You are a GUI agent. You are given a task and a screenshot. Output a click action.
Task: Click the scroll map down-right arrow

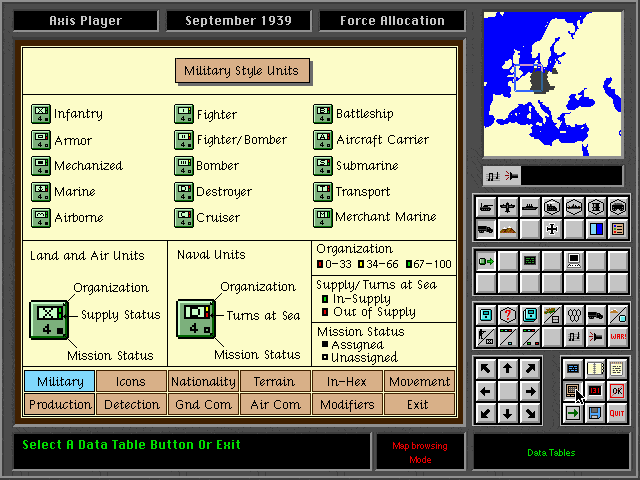tap(529, 412)
